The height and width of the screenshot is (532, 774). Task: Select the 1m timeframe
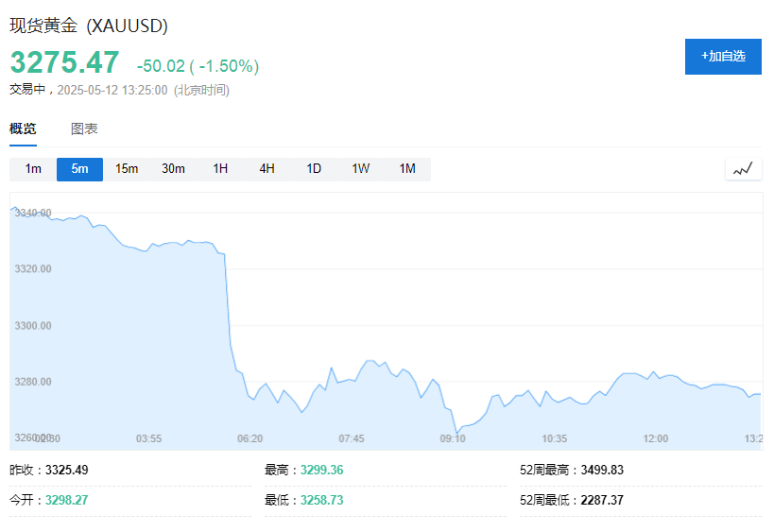click(33, 169)
